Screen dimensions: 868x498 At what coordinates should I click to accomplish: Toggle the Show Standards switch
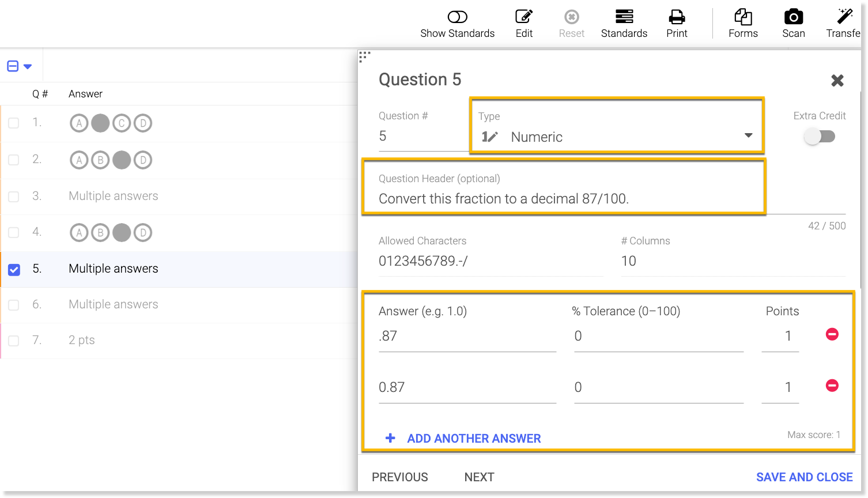[457, 17]
